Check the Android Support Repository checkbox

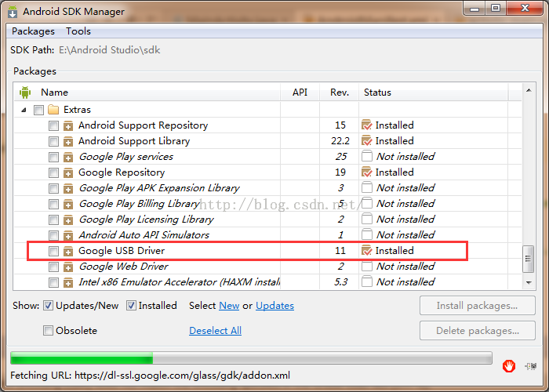click(x=53, y=125)
